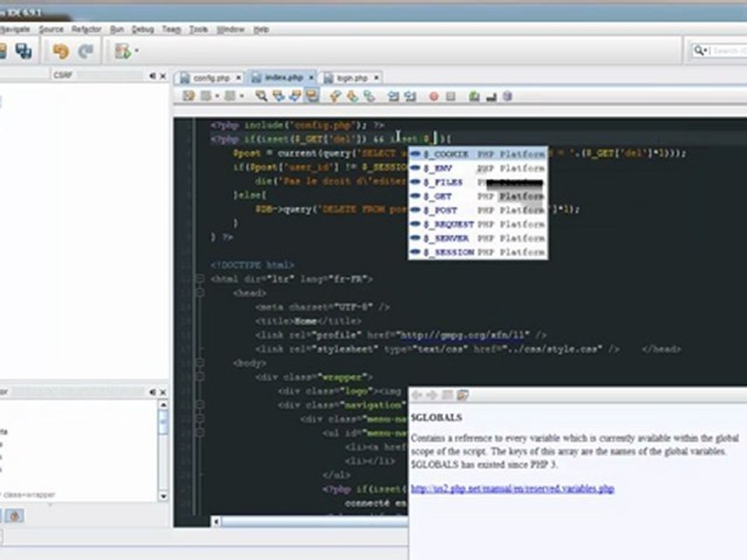Screen dimensions: 747x560
Task: Select $_POST in the autocomplete list
Action: point(478,210)
